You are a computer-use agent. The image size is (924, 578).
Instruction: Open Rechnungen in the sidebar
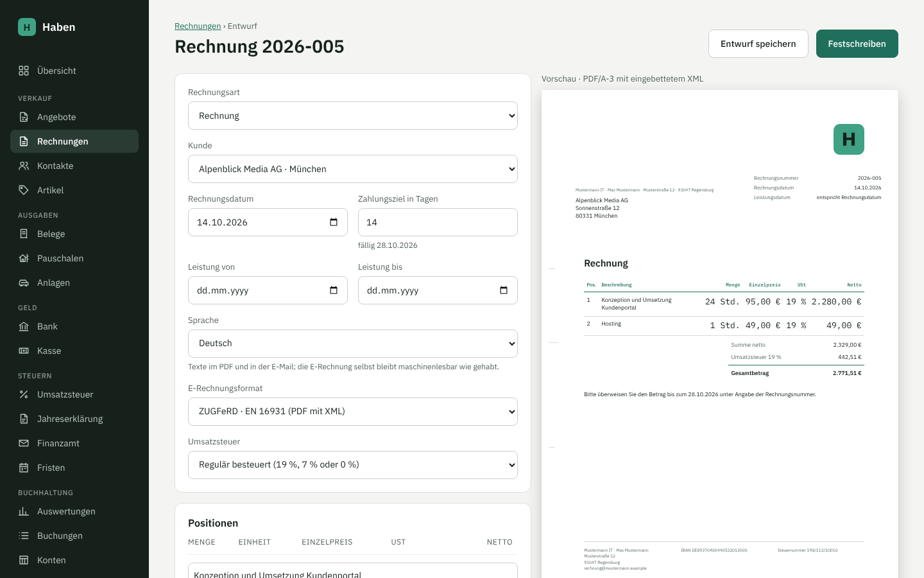[x=74, y=141]
